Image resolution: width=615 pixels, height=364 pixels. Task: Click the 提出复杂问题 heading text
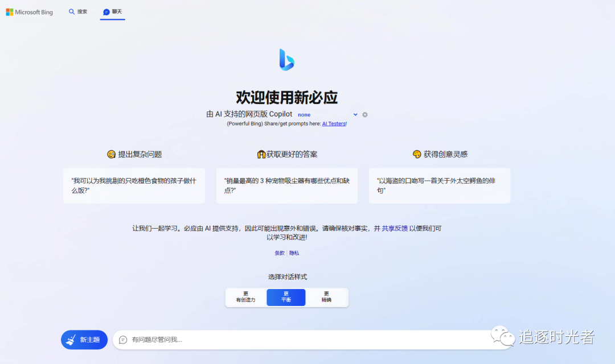pos(140,154)
